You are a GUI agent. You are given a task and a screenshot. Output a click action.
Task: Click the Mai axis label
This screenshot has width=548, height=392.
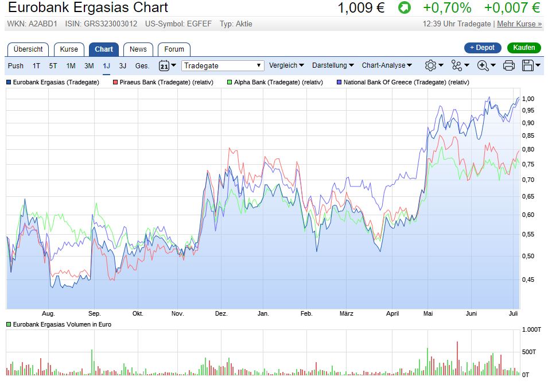[428, 314]
